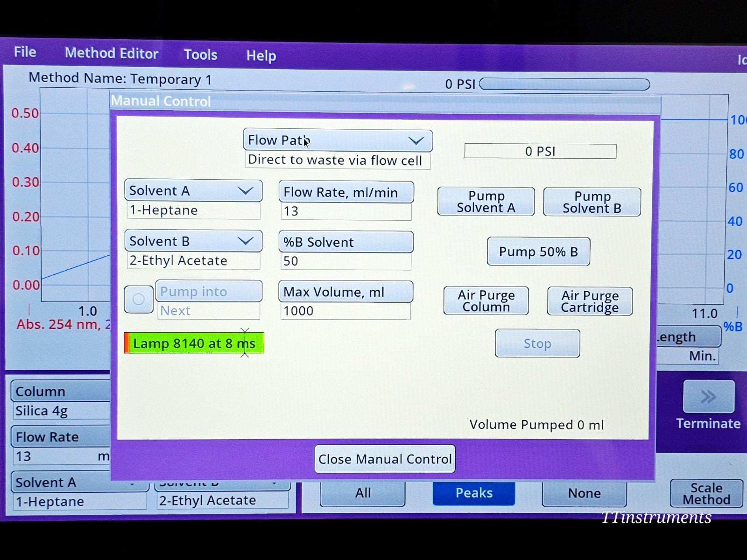Click the Flow Rate value field showing 13
747x560 pixels.
pos(345,211)
